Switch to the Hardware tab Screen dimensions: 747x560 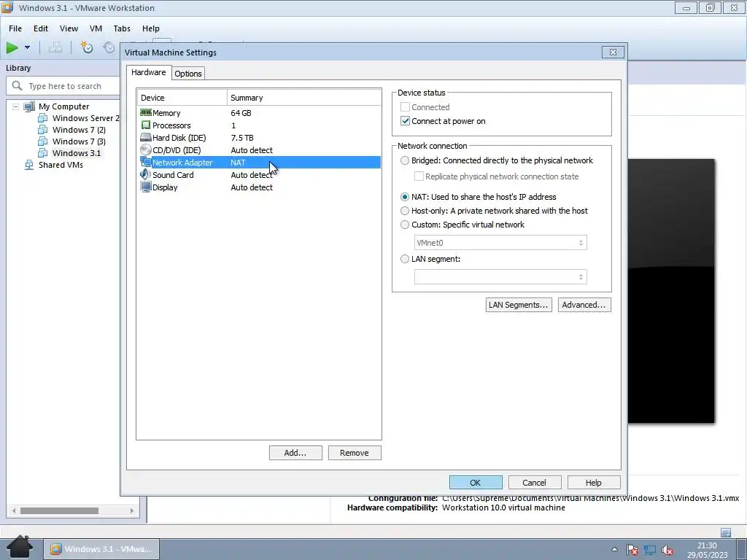point(149,72)
